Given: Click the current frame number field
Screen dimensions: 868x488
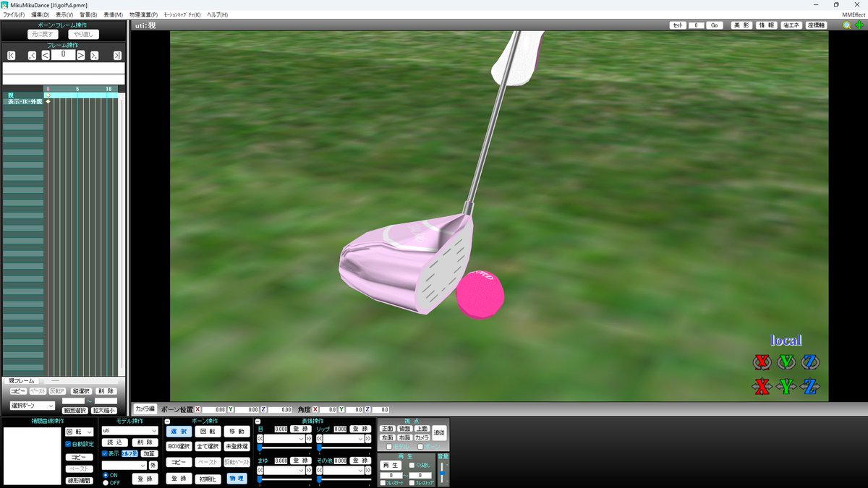Looking at the screenshot, I should [x=63, y=55].
